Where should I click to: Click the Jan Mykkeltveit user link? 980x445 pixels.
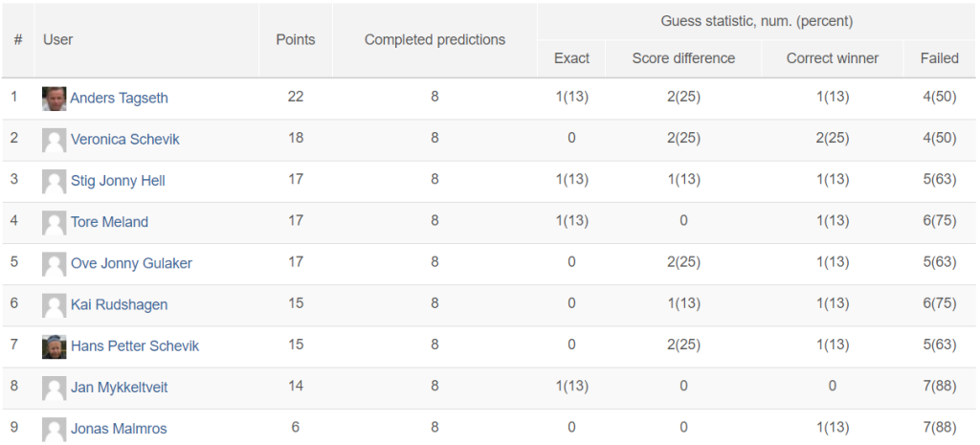(120, 387)
